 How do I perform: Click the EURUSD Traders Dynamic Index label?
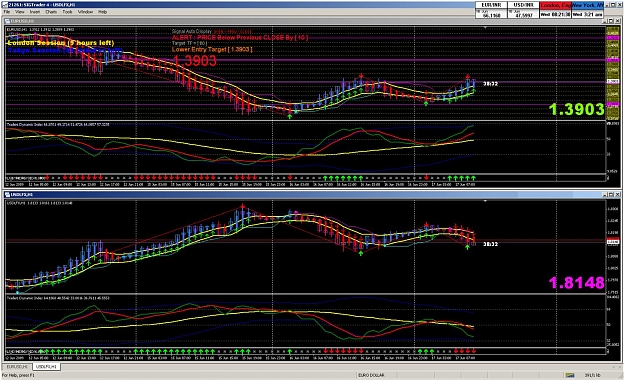pyautogui.click(x=58, y=124)
